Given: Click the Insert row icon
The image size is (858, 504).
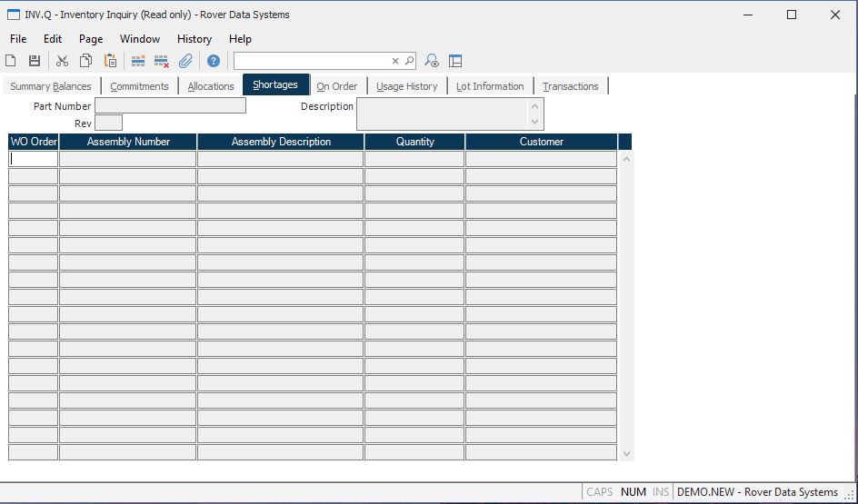Looking at the screenshot, I should 138,61.
